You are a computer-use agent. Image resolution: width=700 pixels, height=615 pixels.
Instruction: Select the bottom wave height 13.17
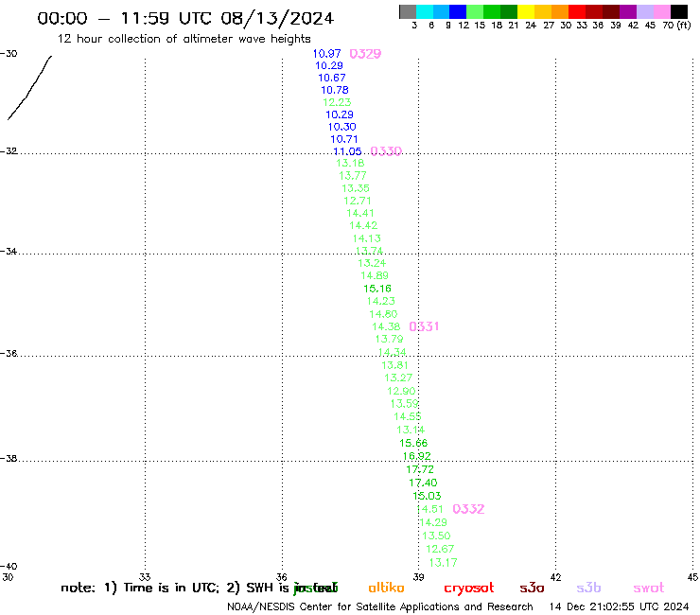point(444,562)
